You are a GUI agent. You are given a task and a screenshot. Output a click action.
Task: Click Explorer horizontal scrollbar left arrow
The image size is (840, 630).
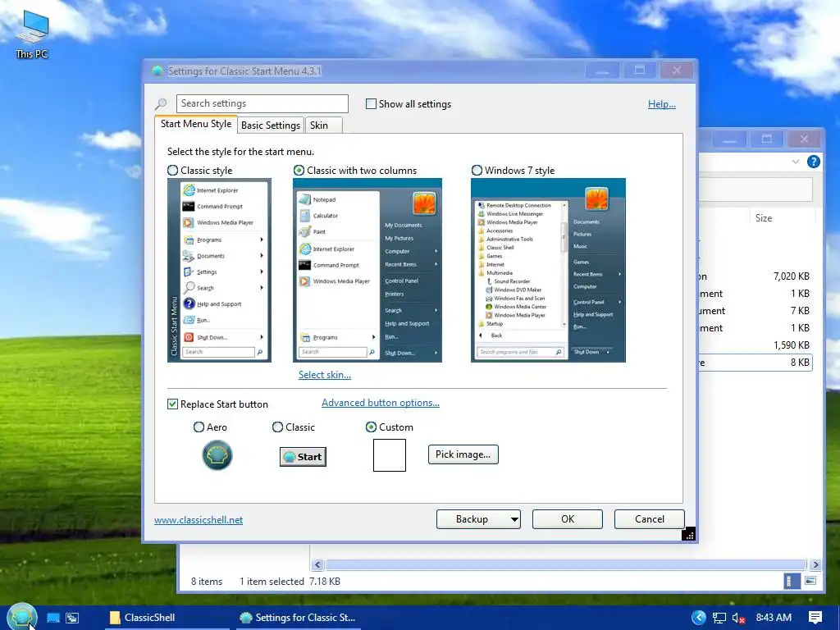pos(317,564)
